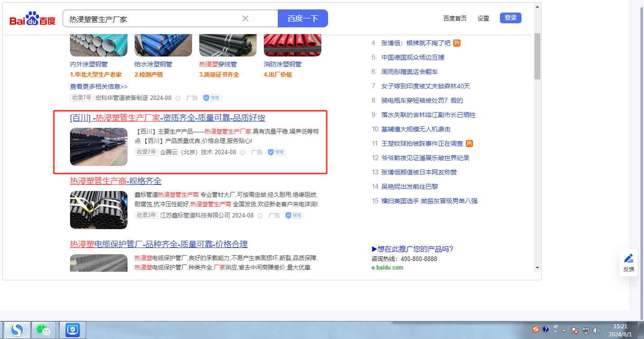Open hot search 张博恒：银牌就不掏了吧

click(x=416, y=43)
